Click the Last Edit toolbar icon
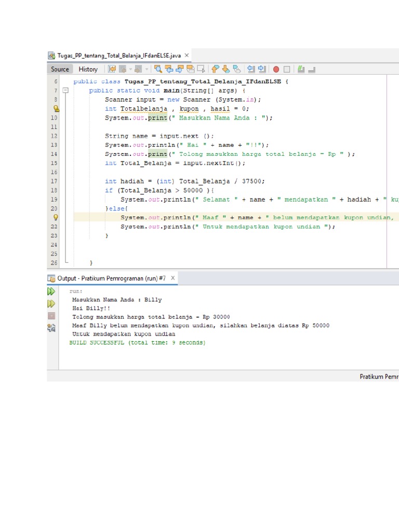Viewport: 399px width, 532px height. point(112,69)
